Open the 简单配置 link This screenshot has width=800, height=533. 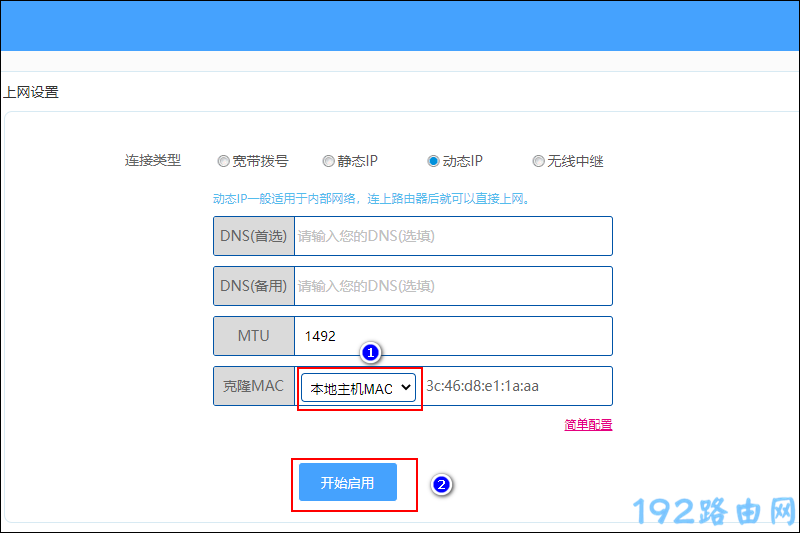click(588, 425)
